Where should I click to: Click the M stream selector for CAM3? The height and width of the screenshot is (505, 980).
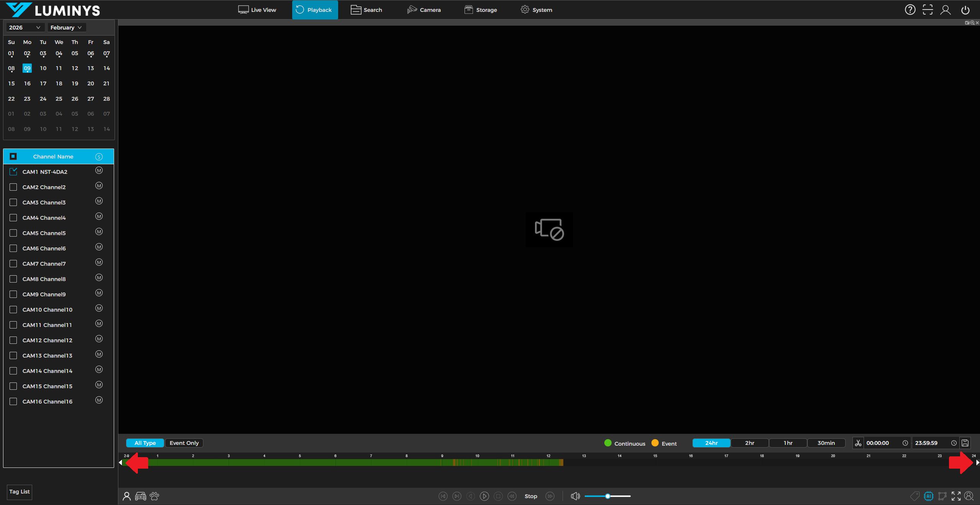99,201
